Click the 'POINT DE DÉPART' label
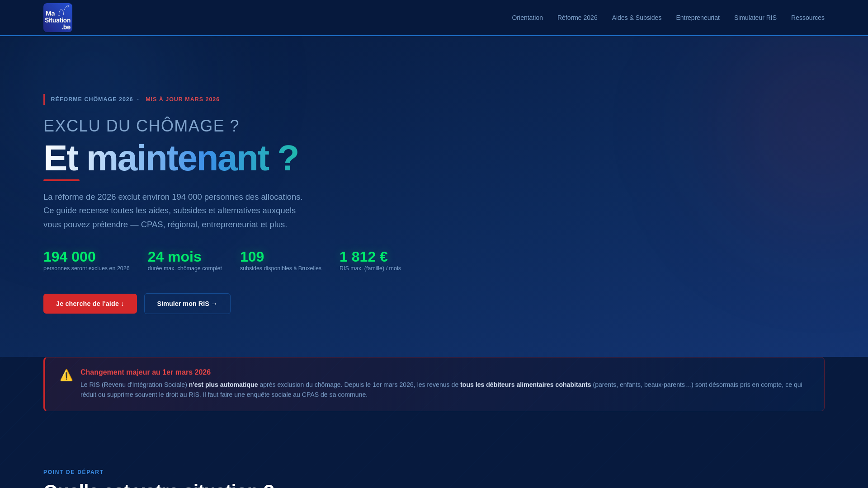This screenshot has height=488, width=868. point(74,472)
